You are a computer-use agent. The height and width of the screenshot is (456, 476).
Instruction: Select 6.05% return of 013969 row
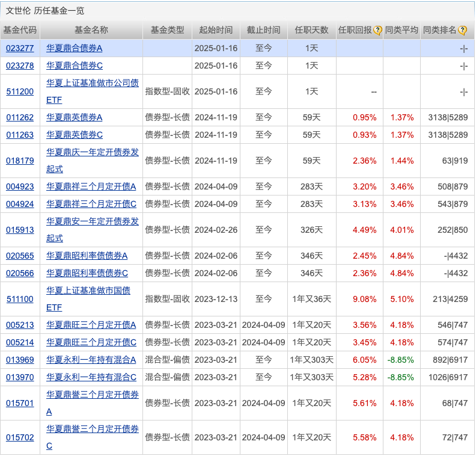(x=365, y=360)
